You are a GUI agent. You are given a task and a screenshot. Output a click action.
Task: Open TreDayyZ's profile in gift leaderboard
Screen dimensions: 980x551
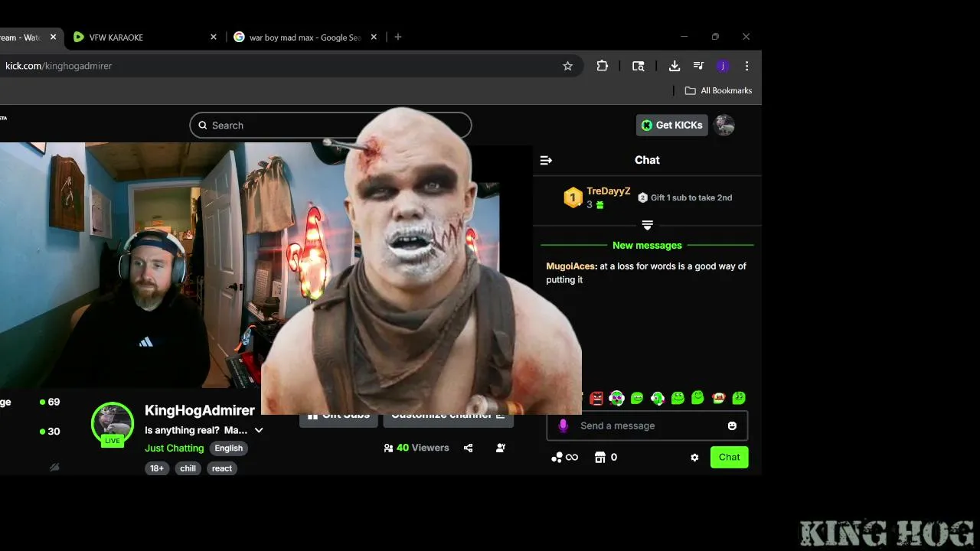coord(609,191)
